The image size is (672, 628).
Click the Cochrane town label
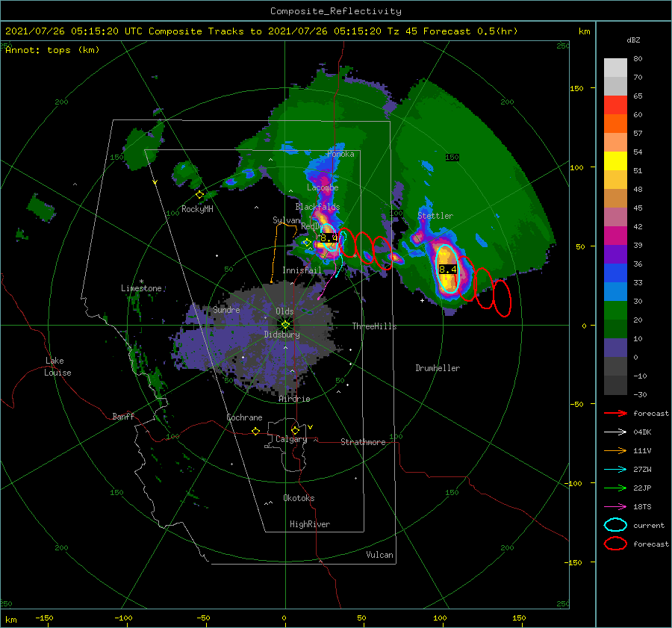tap(244, 417)
